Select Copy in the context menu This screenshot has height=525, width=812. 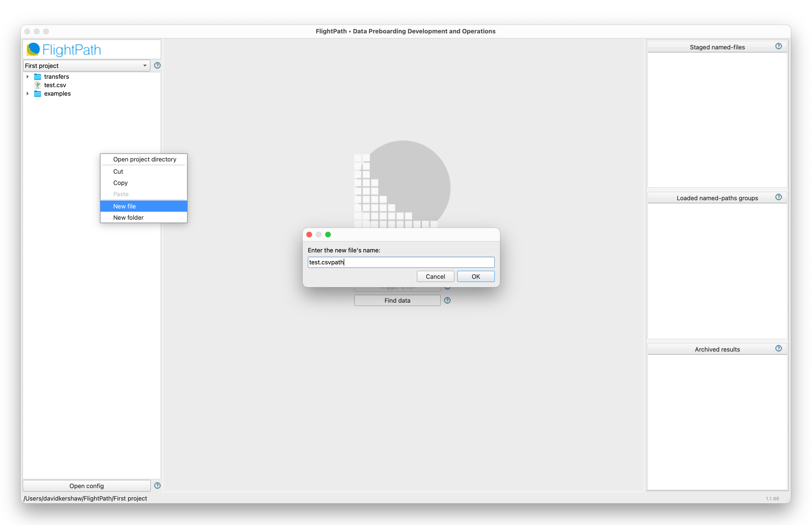tap(120, 183)
